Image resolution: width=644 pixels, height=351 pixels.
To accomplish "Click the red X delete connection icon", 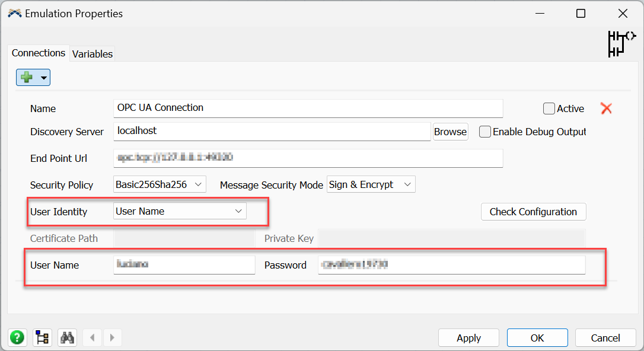I will [x=606, y=109].
